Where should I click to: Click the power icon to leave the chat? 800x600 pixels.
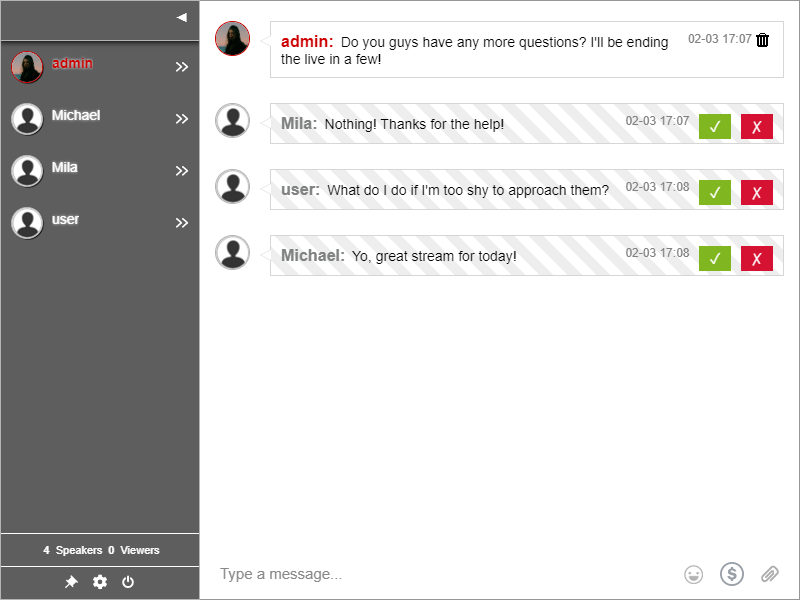point(128,581)
